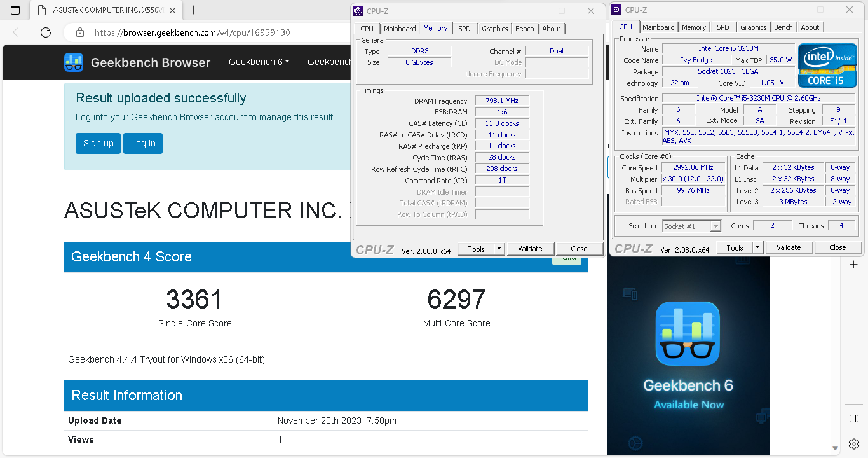Select Graphics tab in Memory CPU-Z window
Viewport: 868px width, 458px height.
[x=495, y=29]
